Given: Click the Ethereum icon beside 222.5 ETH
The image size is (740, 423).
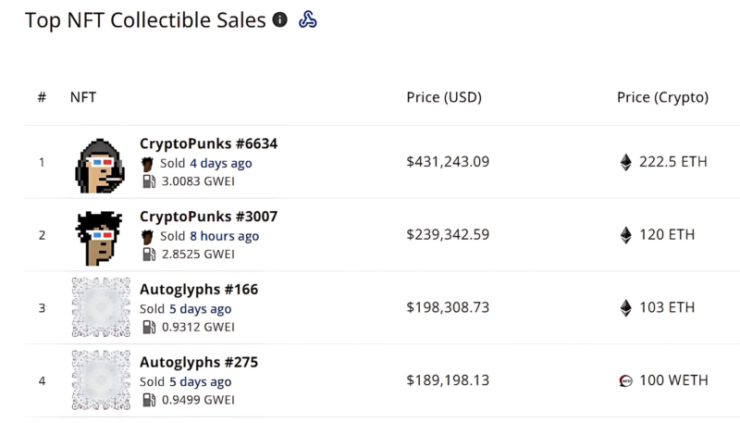Looking at the screenshot, I should tap(626, 162).
